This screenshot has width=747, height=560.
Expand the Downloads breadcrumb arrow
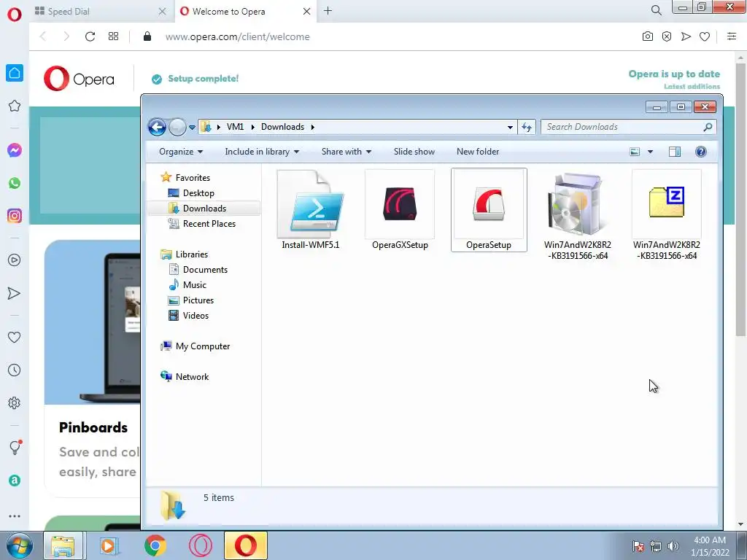[312, 127]
